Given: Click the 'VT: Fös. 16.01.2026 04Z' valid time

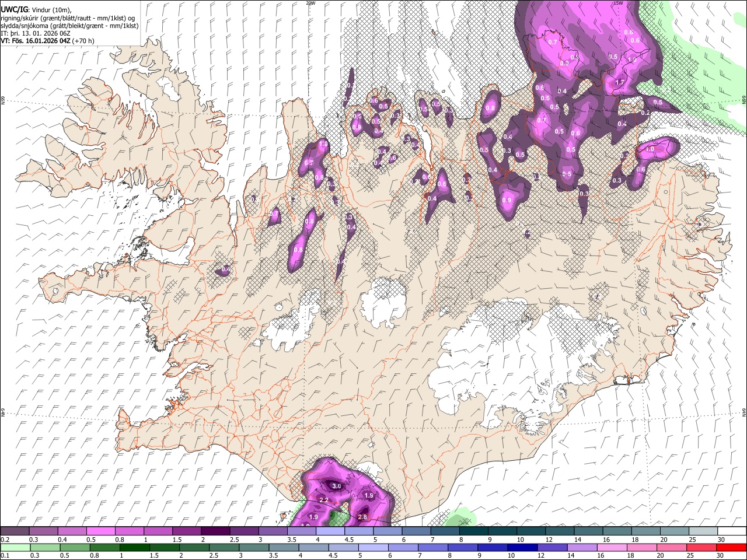Looking at the screenshot, I should (x=36, y=41).
